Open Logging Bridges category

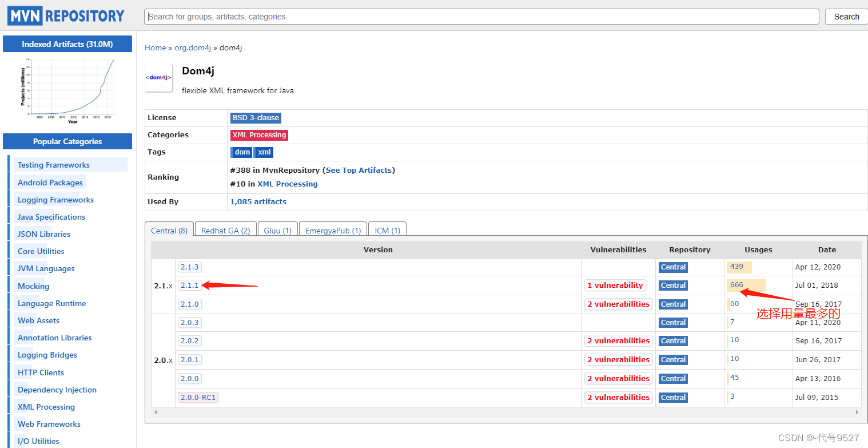(47, 355)
